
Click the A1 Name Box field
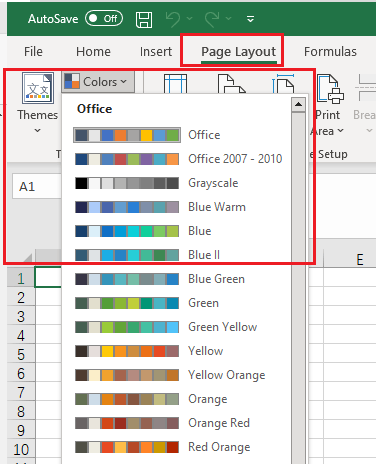point(37,186)
